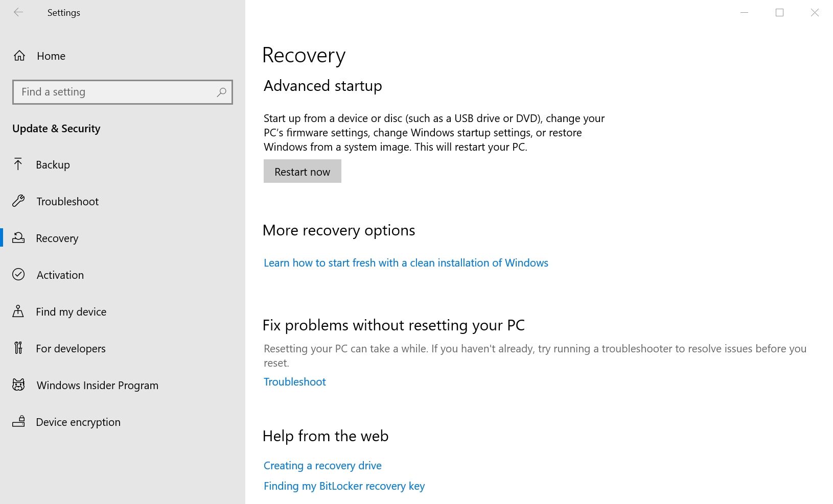Viewport: 833px width, 504px height.
Task: Click the Windows Insider Program cat icon
Action: click(x=18, y=385)
